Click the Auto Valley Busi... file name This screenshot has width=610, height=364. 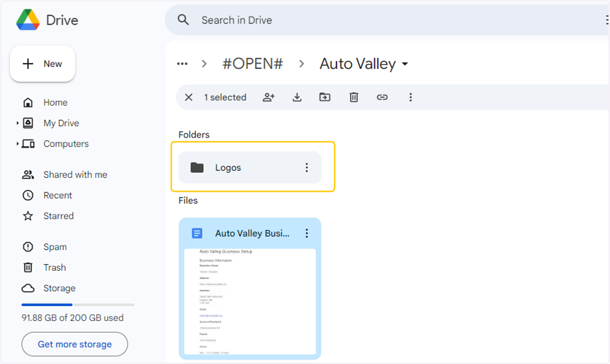pyautogui.click(x=252, y=234)
